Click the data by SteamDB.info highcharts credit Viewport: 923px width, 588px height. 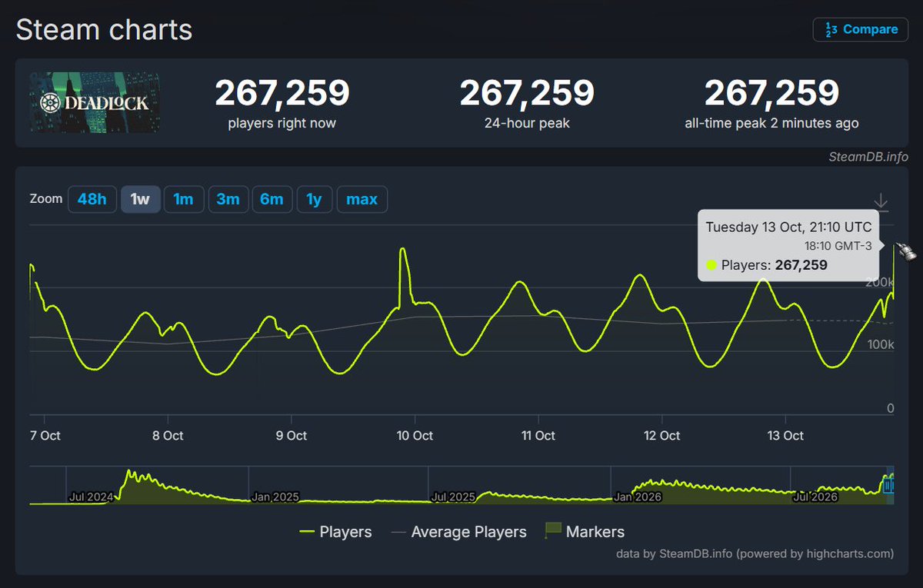point(755,553)
